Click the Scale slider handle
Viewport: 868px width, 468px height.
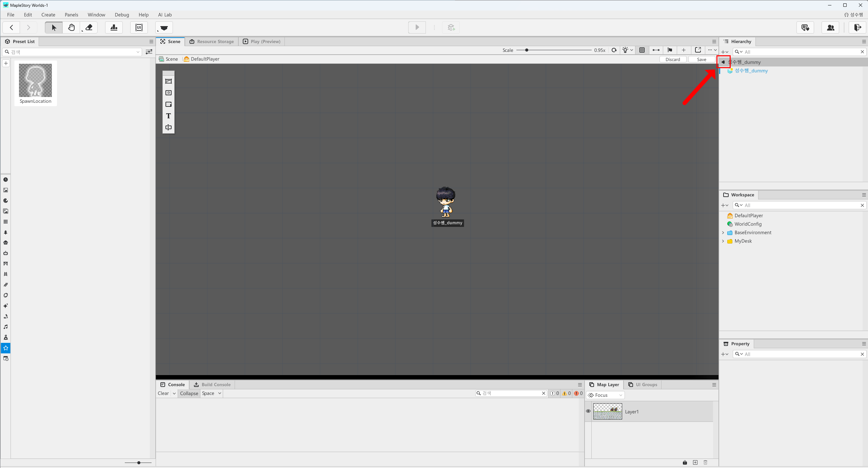pos(527,50)
